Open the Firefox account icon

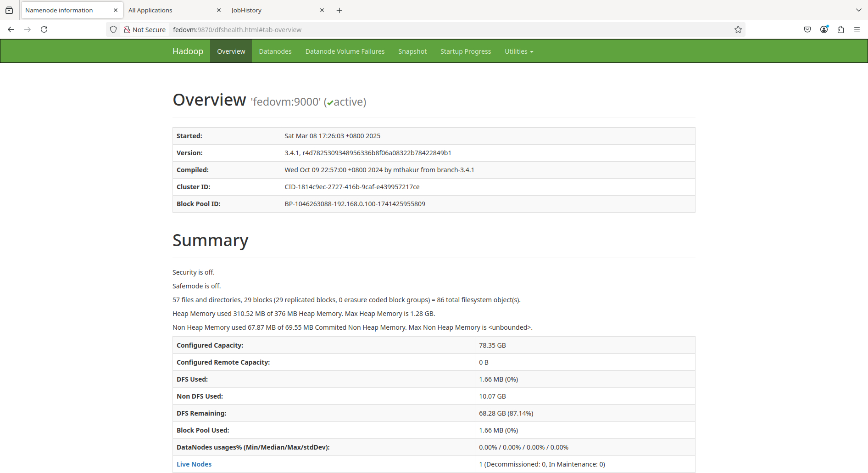(x=824, y=29)
